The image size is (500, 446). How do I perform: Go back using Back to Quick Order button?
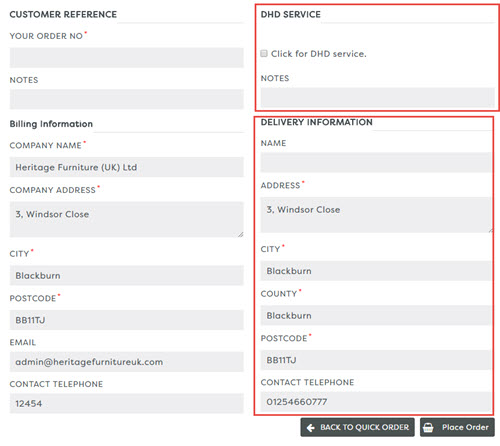pyautogui.click(x=357, y=427)
